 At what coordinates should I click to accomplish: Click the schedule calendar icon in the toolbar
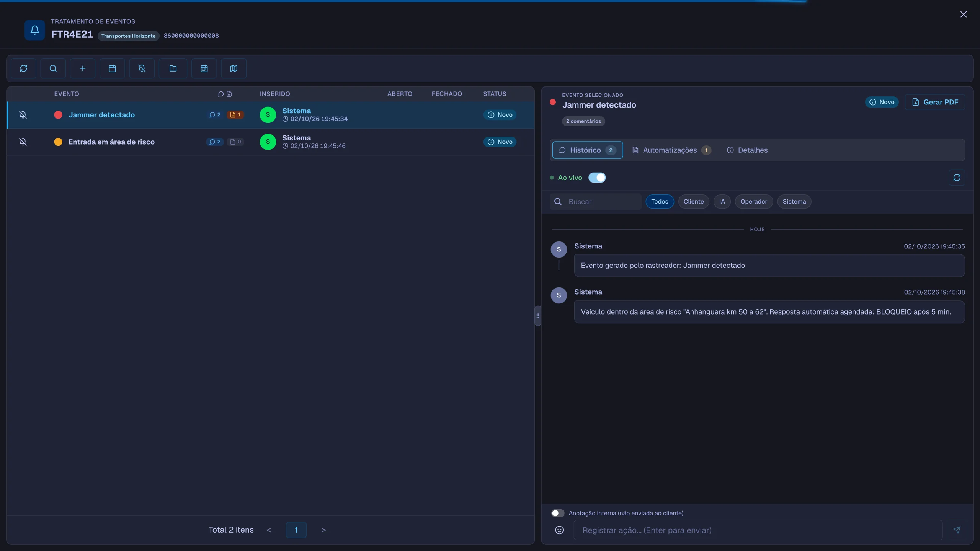(x=204, y=68)
